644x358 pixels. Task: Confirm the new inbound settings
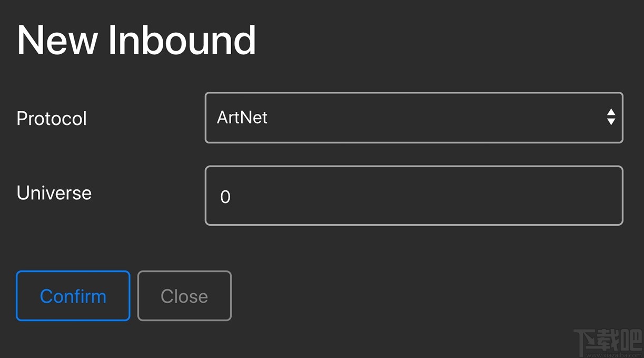click(x=73, y=296)
